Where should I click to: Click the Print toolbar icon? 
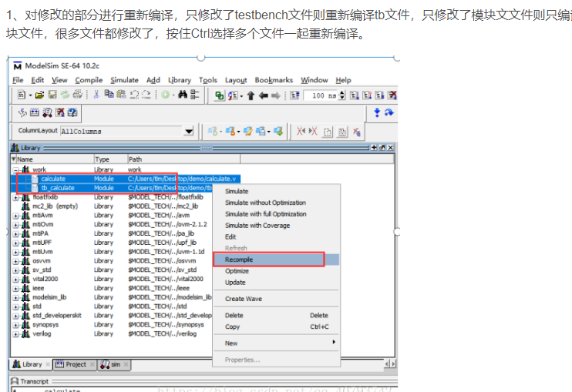click(77, 95)
